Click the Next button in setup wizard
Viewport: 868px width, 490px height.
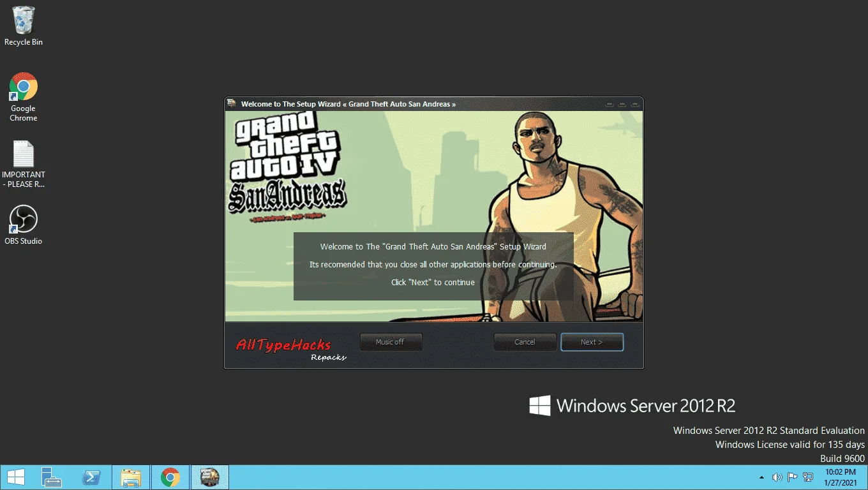pos(592,342)
